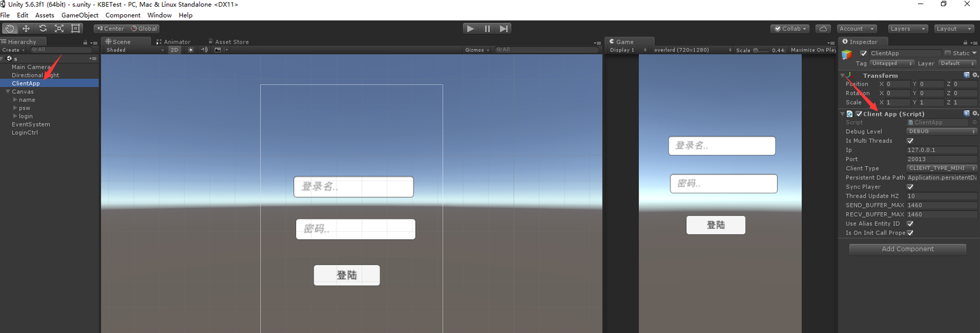Expand the login hierarchy item
The image size is (980, 333).
pos(16,116)
